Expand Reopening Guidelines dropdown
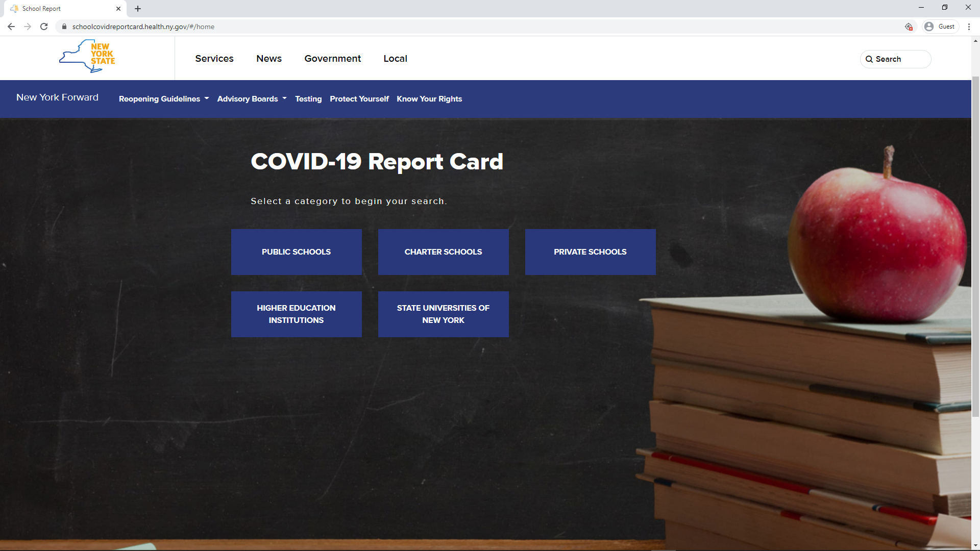This screenshot has height=551, width=980. pos(164,99)
